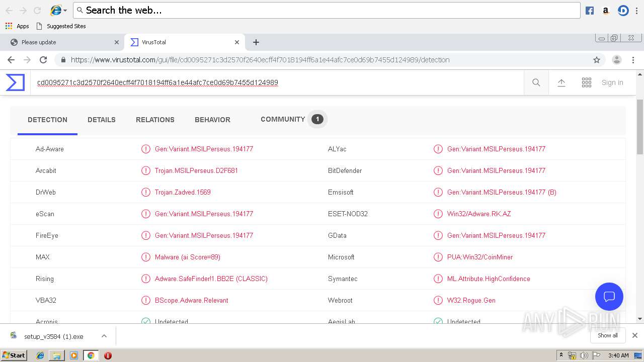Switch to the Please update browser tab

coord(62,42)
